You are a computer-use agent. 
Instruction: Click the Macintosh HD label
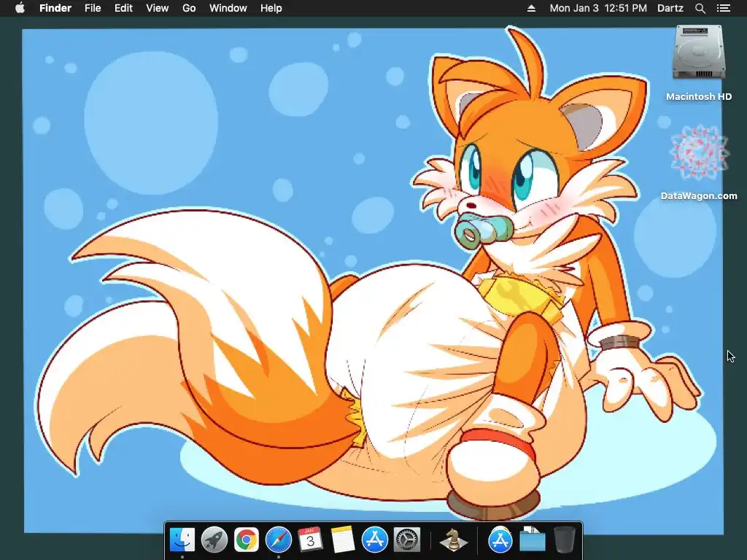pyautogui.click(x=699, y=97)
